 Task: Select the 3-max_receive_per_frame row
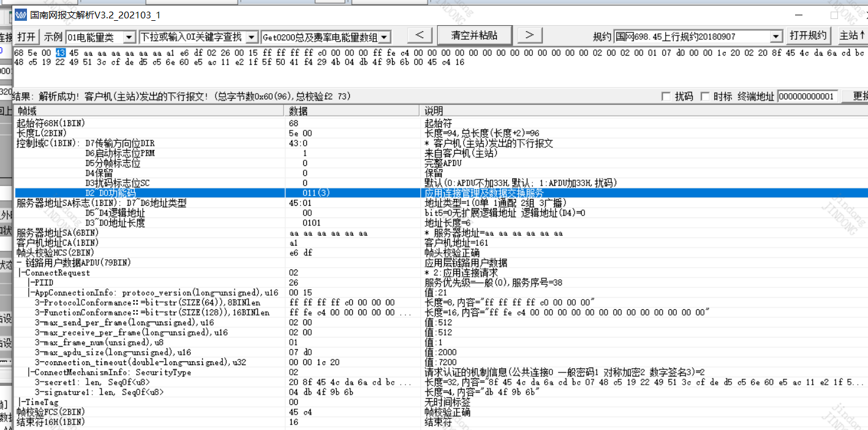[440, 332]
